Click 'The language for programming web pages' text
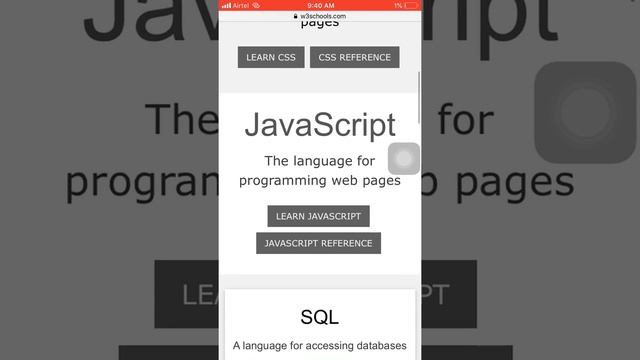This screenshot has height=360, width=640. point(320,171)
